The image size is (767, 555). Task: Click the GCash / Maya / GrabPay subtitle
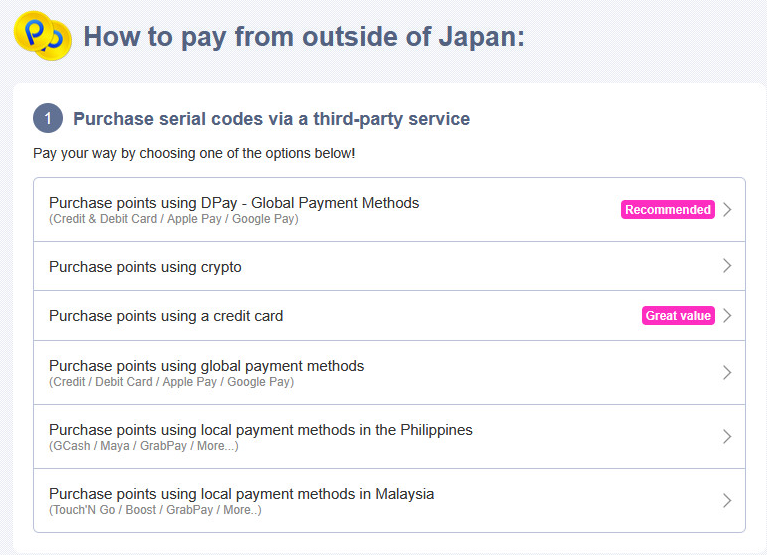pos(143,446)
